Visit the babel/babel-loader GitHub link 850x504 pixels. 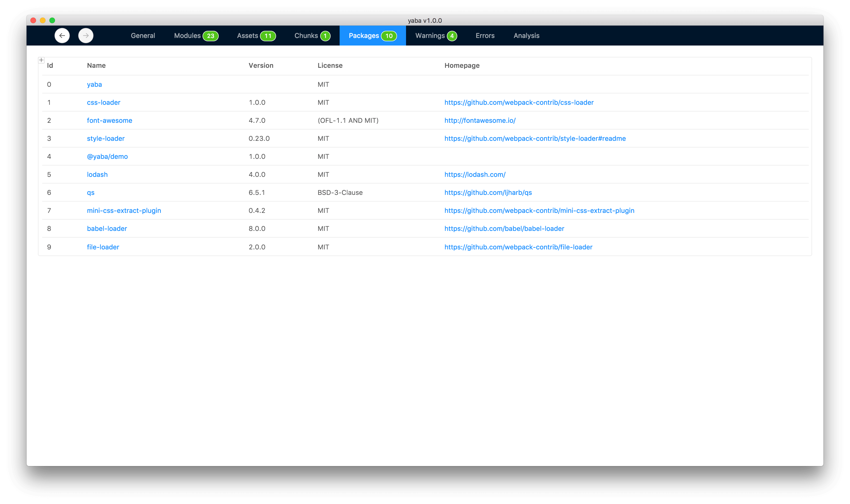(504, 229)
